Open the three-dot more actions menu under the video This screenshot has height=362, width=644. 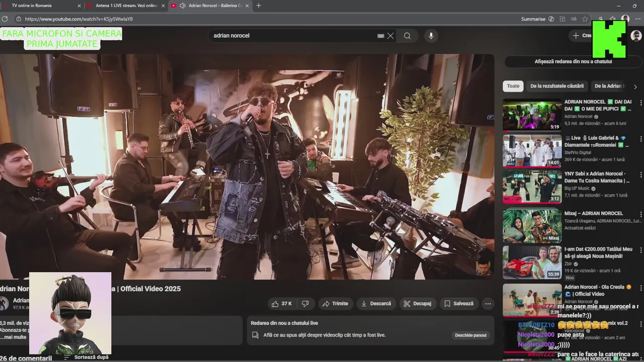(x=488, y=304)
